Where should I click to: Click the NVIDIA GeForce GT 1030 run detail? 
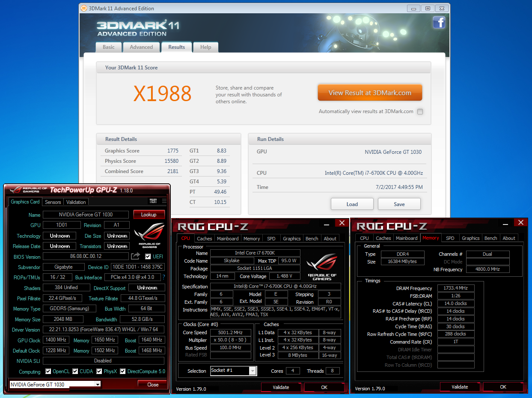[393, 152]
